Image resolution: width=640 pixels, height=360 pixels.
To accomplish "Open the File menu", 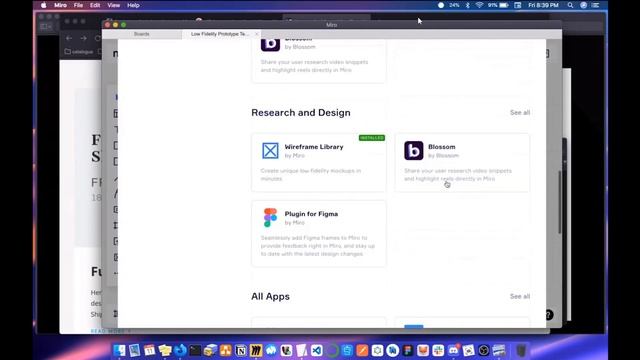I will tap(78, 5).
